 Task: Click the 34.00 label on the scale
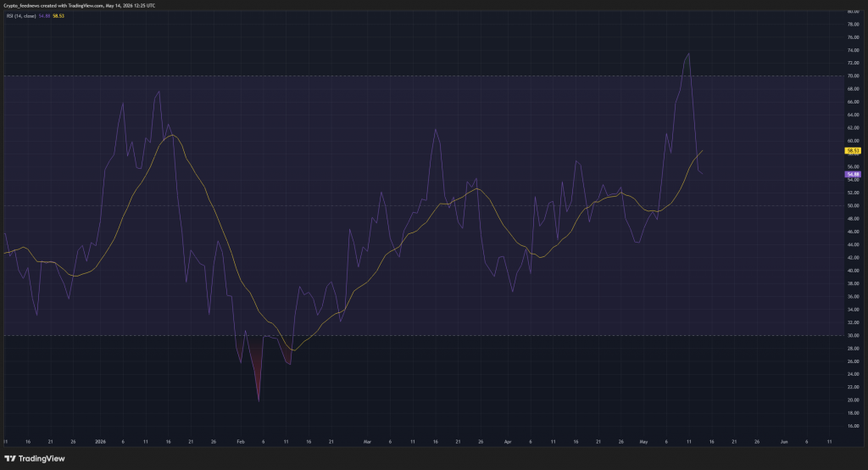point(853,310)
